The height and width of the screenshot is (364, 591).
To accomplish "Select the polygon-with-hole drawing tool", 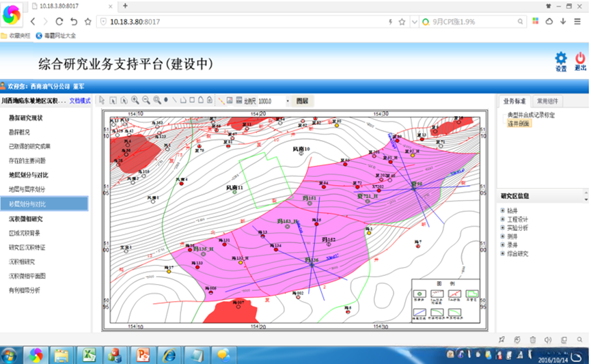I will [x=210, y=100].
